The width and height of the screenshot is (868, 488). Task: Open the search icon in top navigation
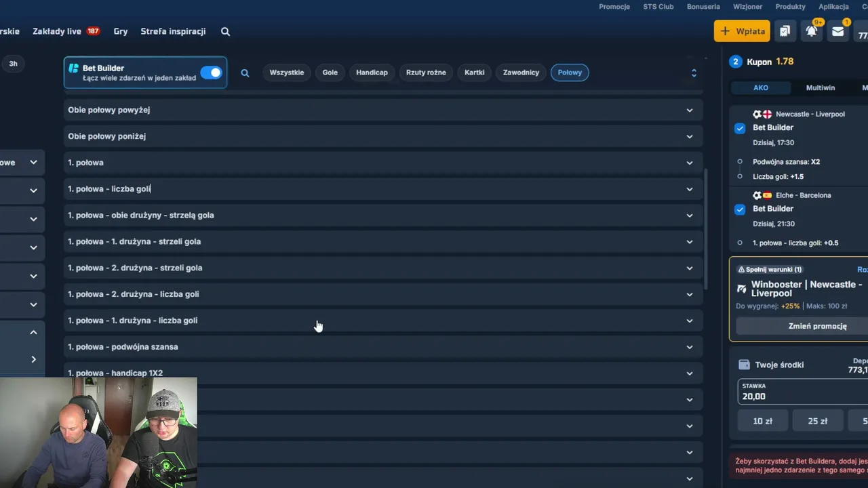[x=225, y=31]
